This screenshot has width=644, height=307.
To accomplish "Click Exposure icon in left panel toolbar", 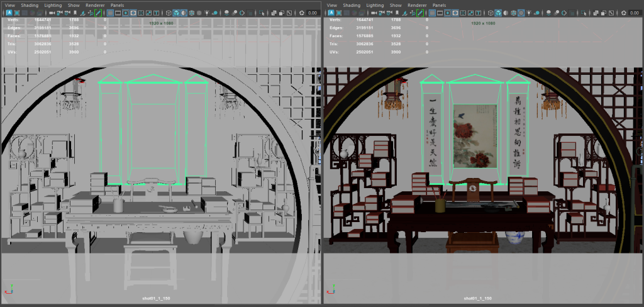I will pyautogui.click(x=301, y=13).
